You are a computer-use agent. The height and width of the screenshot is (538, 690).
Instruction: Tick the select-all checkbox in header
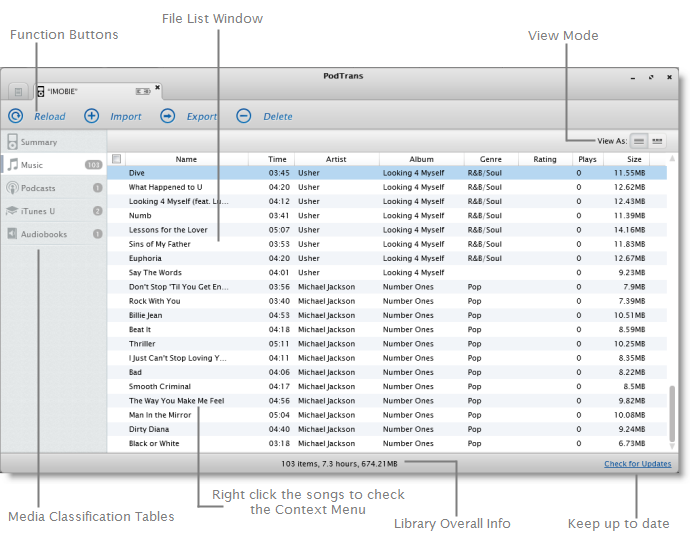(x=117, y=159)
